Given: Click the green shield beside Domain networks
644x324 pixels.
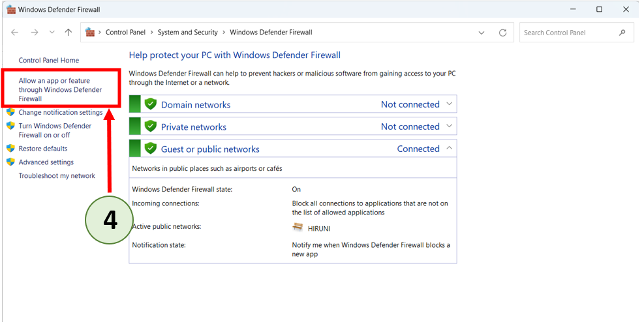Looking at the screenshot, I should point(151,104).
